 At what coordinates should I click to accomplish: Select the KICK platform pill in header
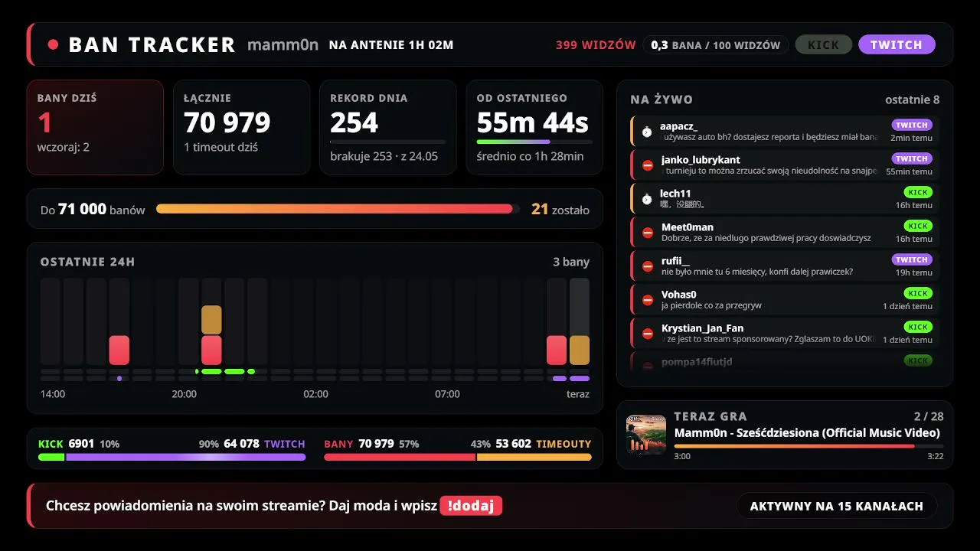click(823, 44)
